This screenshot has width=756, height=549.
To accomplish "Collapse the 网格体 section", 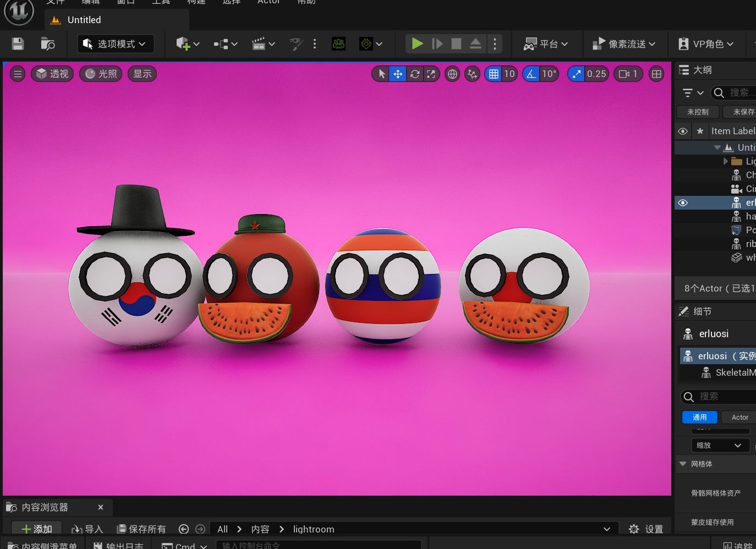I will [683, 464].
